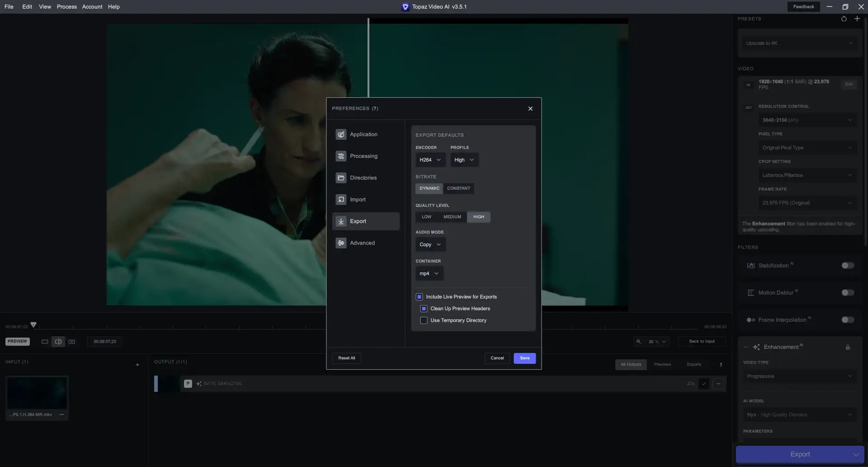The height and width of the screenshot is (467, 868).
Task: Open the Advanced preferences section
Action: pyautogui.click(x=366, y=243)
